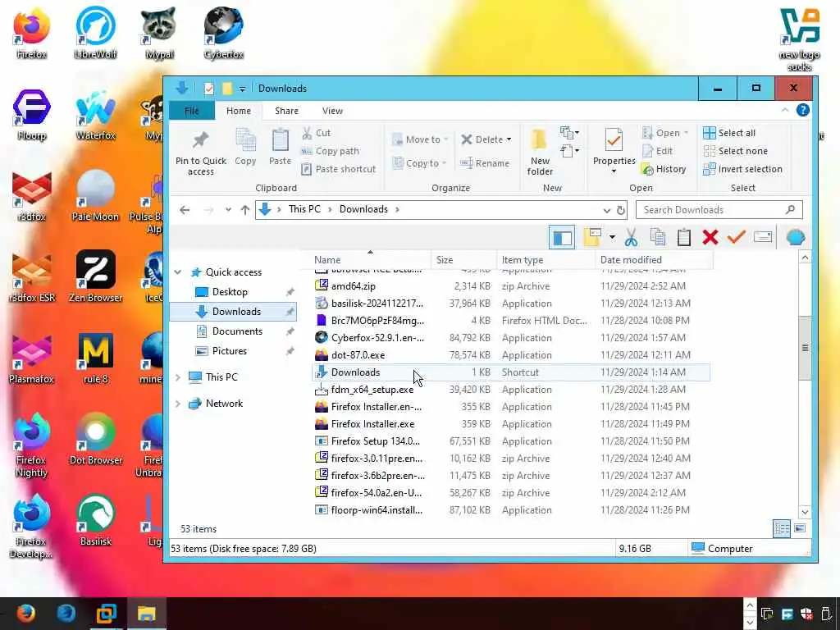Image resolution: width=840 pixels, height=630 pixels.
Task: Create a New folder from the ribbon
Action: point(540,152)
